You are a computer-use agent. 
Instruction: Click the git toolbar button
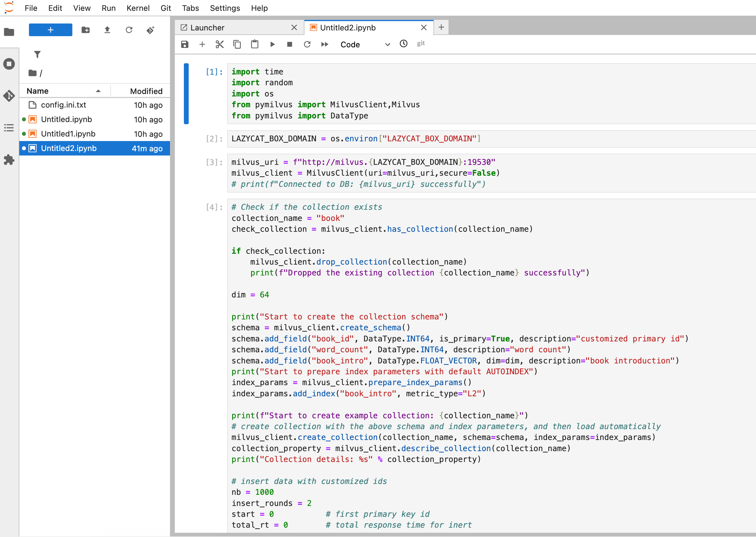tap(421, 44)
